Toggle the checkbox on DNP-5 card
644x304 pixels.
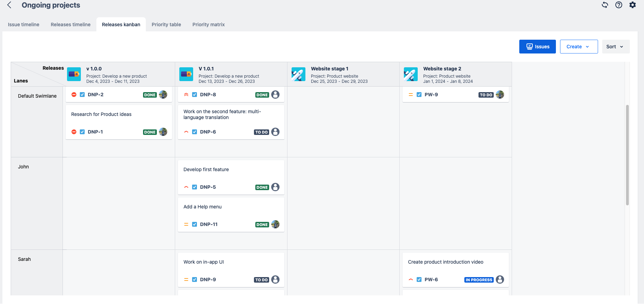pyautogui.click(x=195, y=187)
